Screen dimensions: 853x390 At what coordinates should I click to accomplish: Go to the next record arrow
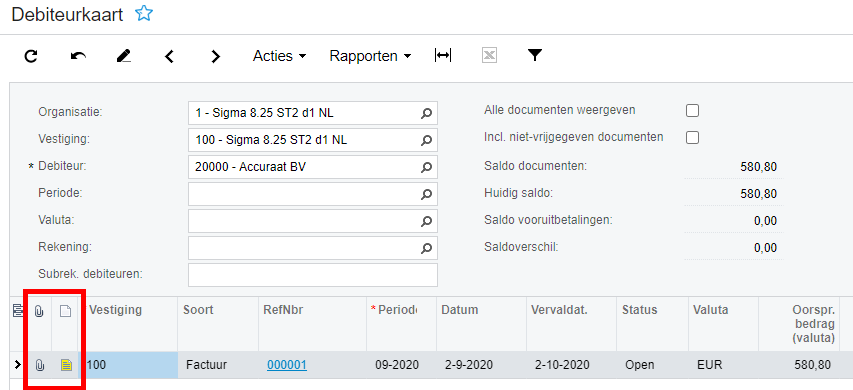216,56
